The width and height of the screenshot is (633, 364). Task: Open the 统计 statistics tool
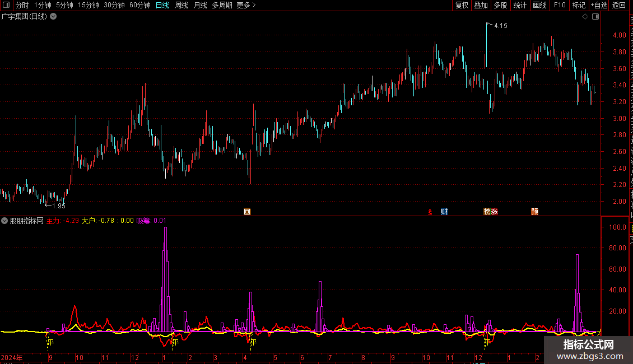[x=519, y=5]
